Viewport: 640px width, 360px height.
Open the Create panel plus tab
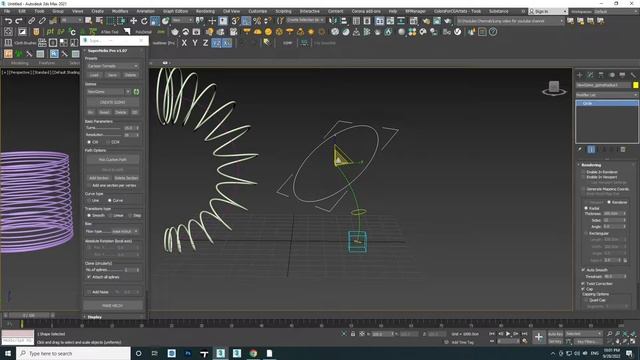click(580, 75)
